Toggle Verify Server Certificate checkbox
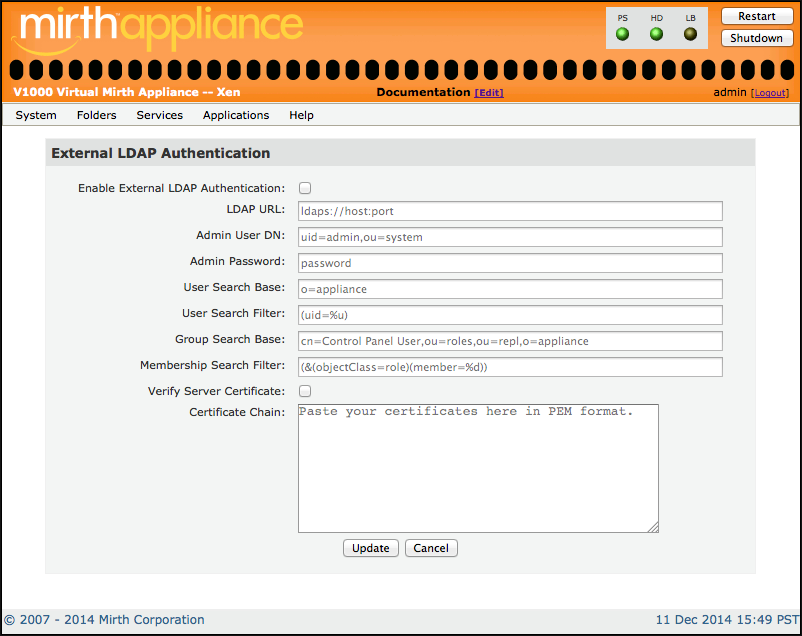 [305, 391]
